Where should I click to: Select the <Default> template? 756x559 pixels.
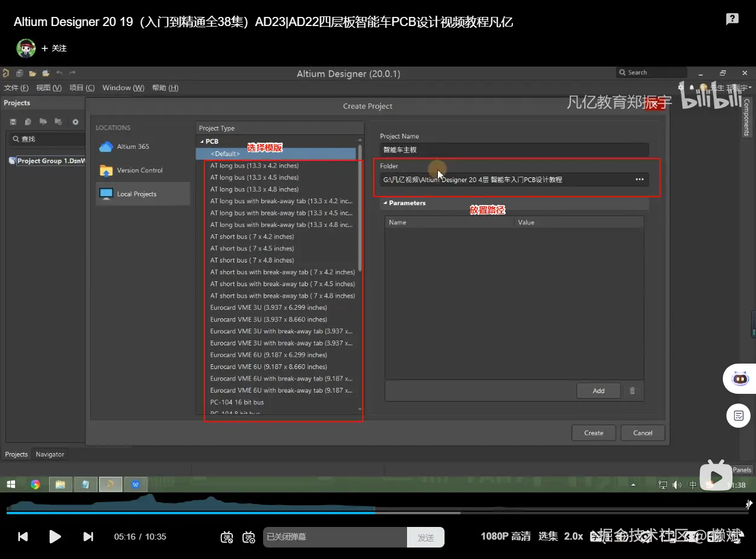[x=276, y=154]
